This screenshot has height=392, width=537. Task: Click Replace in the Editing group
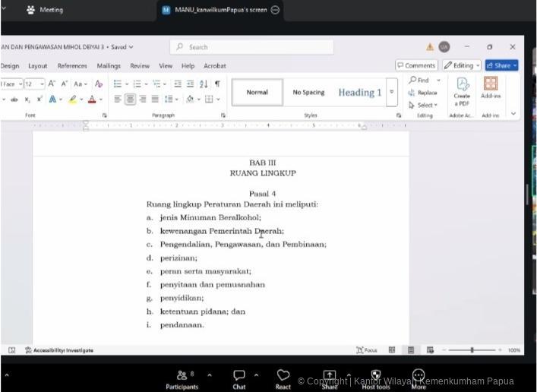click(x=423, y=93)
